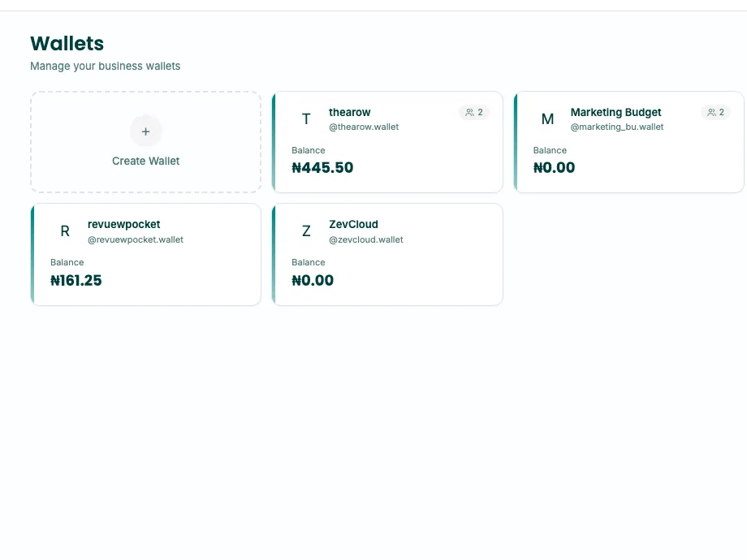The height and width of the screenshot is (560, 747).
Task: Click the M avatar of Marketing Budget
Action: (x=548, y=119)
